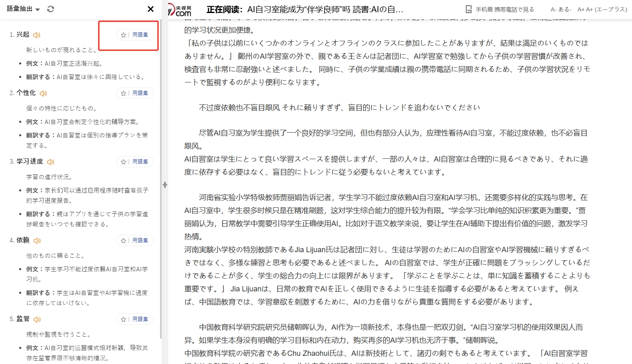Click the phone icon beside 手机看

469,9
